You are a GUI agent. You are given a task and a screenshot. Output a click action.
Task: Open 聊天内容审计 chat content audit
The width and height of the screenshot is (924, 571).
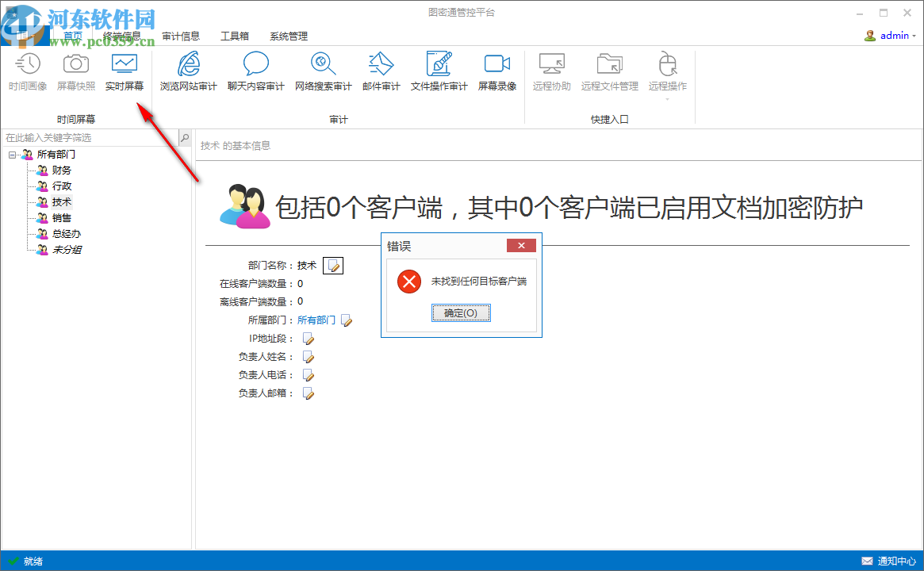click(255, 71)
